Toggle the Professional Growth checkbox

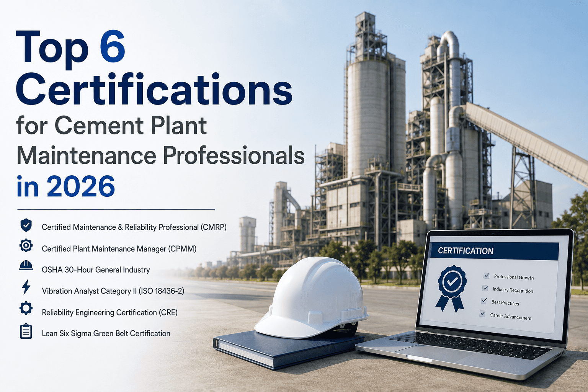click(487, 275)
